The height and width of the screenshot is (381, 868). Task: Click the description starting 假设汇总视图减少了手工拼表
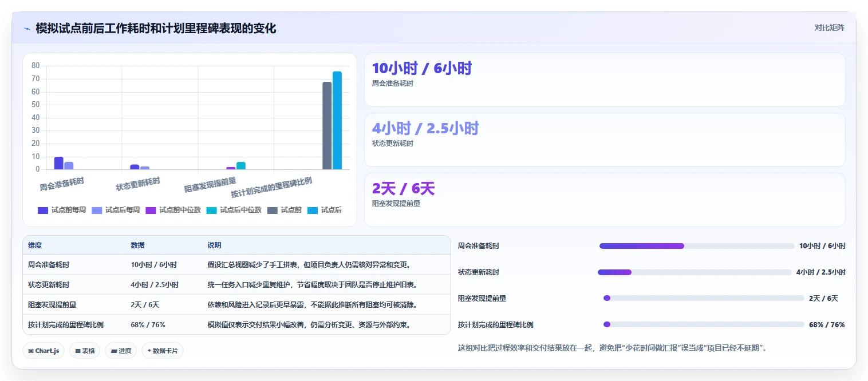click(309, 265)
